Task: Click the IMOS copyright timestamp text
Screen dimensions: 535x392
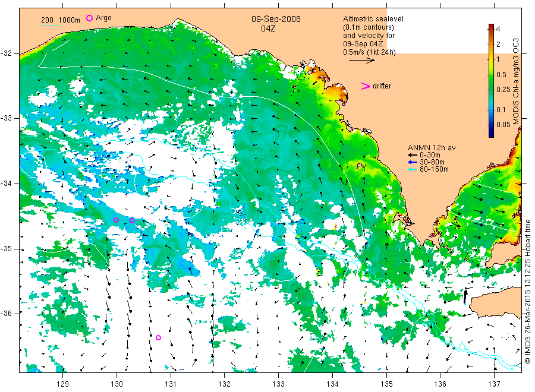Action: pos(528,292)
